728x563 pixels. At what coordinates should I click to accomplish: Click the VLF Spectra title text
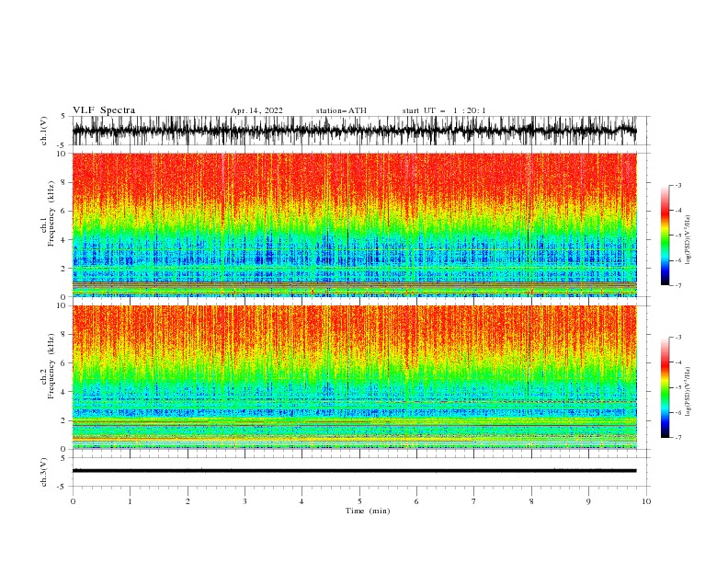[104, 110]
